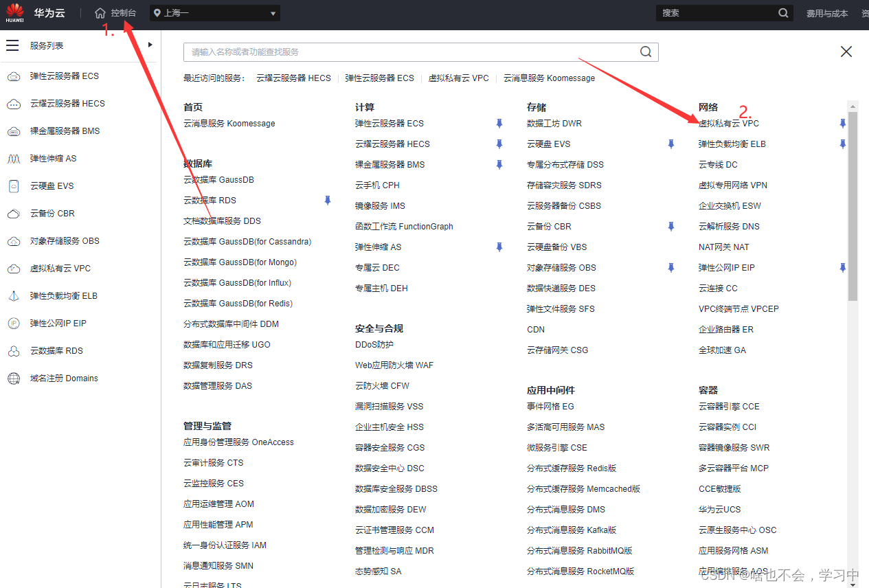Click the location pin icon beside 上海一
869x588 pixels.
(x=157, y=13)
